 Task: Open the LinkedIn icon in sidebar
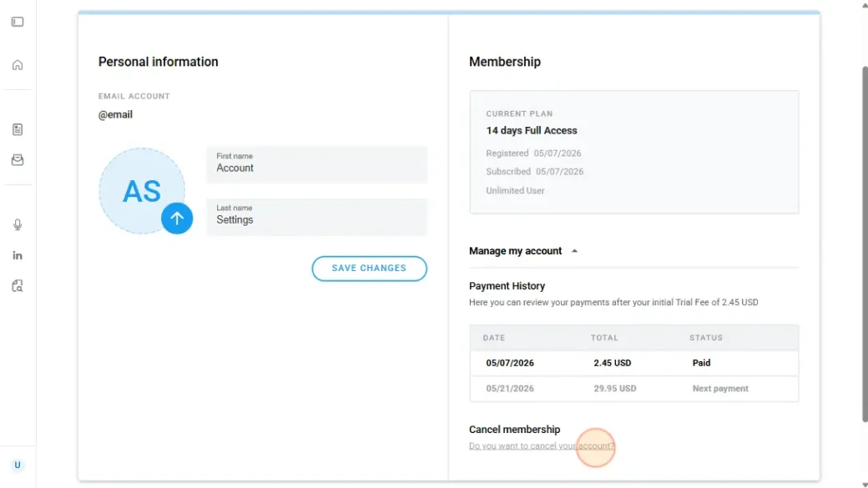coord(18,255)
